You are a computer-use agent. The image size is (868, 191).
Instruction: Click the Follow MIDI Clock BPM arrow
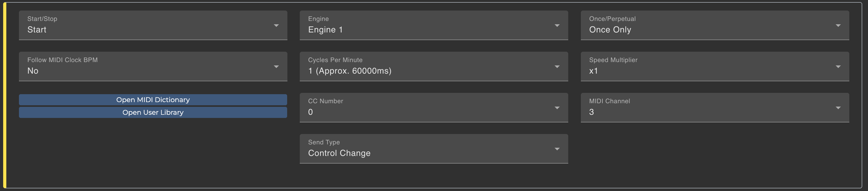pos(276,67)
